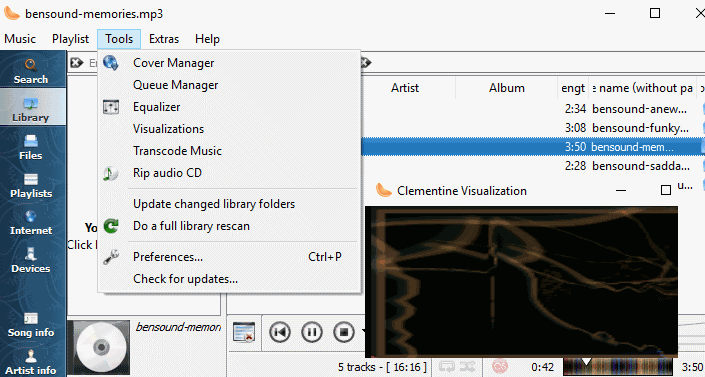Stop playback
Screen dimensions: 705x377
[344, 332]
